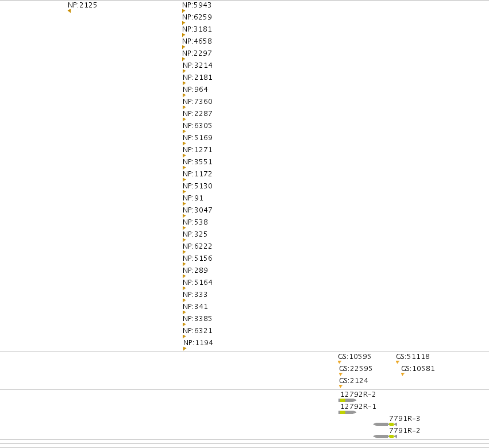489x448 pixels.
Task: Click the NP:5943 feature label
Action: (197, 5)
